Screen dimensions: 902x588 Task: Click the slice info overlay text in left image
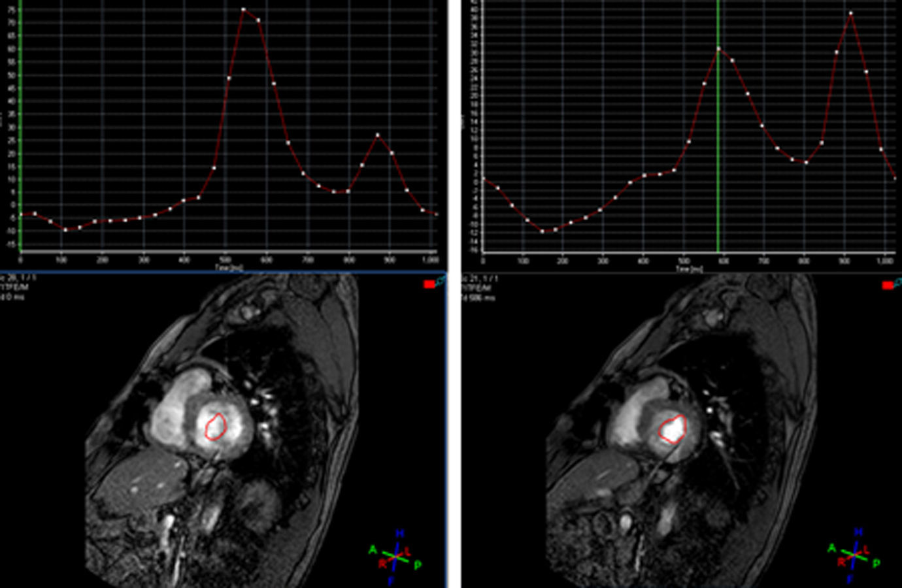[18, 287]
